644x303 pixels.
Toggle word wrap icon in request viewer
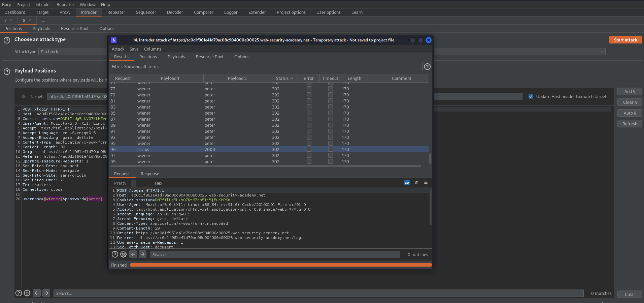407,182
